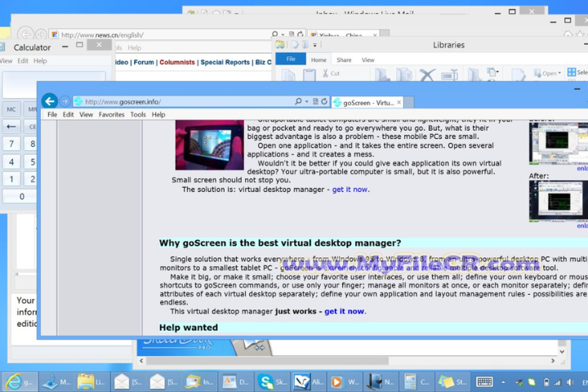The height and width of the screenshot is (392, 588).
Task: Click the Forum link on news.cn page
Action: click(144, 62)
